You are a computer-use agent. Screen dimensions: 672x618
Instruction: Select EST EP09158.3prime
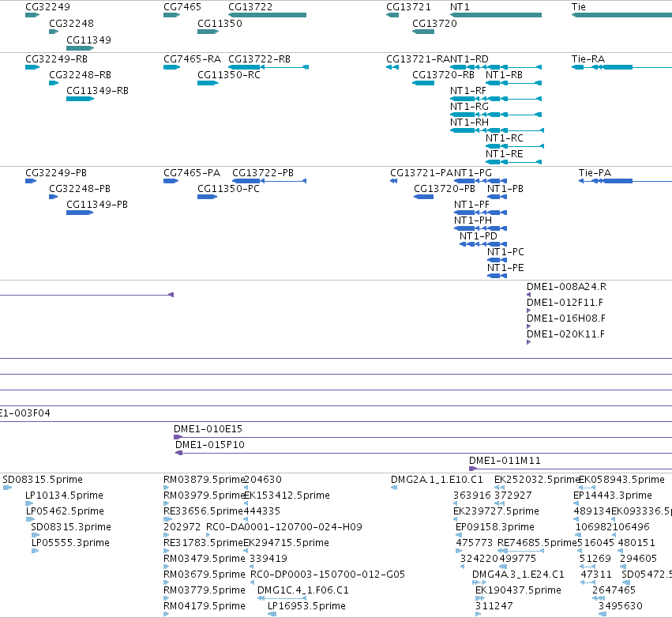pyautogui.click(x=495, y=527)
